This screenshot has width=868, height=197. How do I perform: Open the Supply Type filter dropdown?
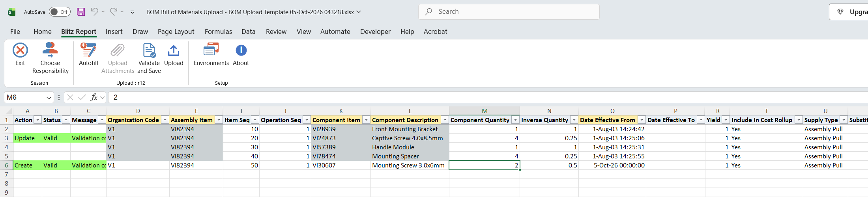844,120
